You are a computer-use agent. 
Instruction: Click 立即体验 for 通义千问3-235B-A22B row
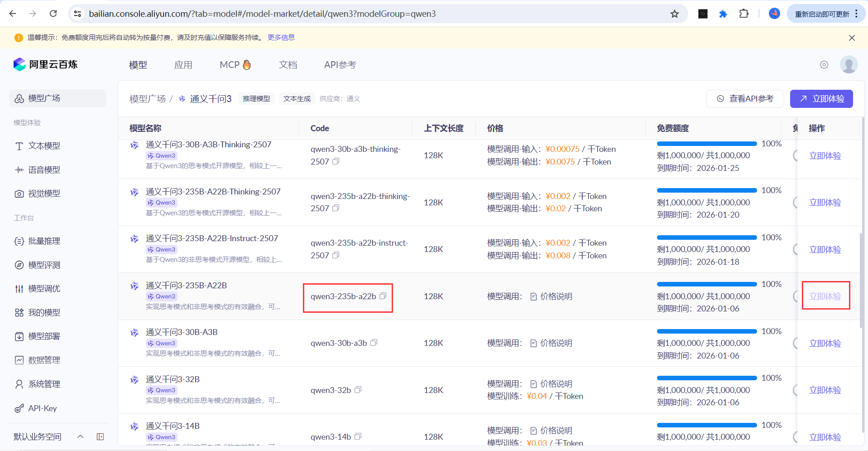pos(825,296)
